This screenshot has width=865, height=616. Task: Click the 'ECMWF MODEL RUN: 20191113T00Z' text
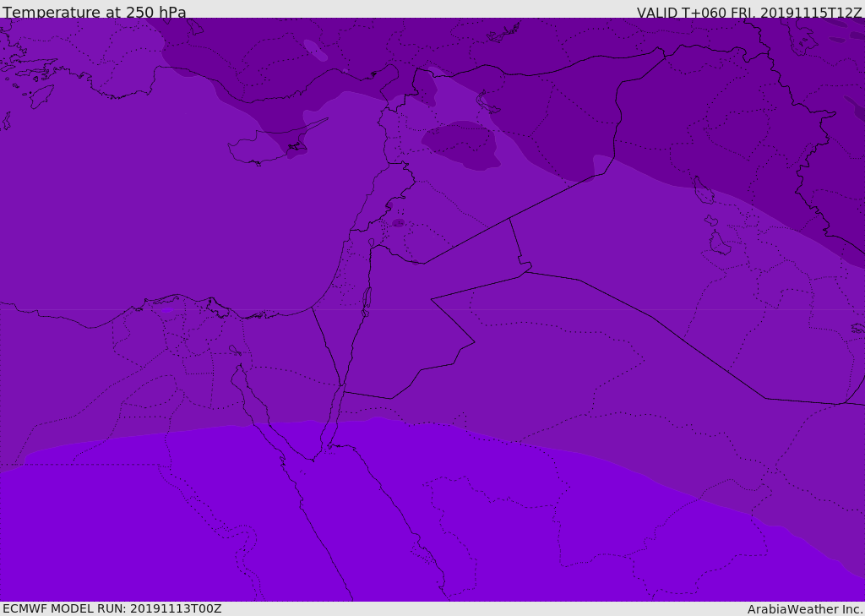click(x=112, y=609)
